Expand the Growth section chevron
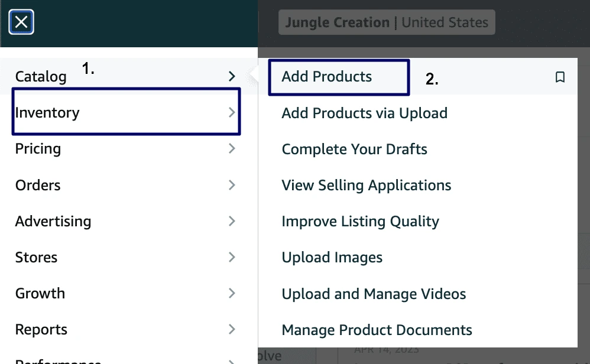Image resolution: width=590 pixels, height=364 pixels. coord(232,293)
